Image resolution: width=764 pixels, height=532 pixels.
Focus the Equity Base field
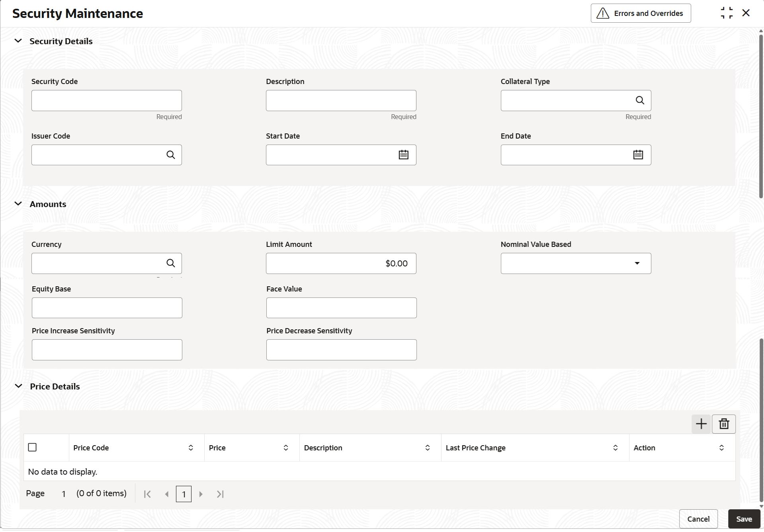(x=107, y=308)
